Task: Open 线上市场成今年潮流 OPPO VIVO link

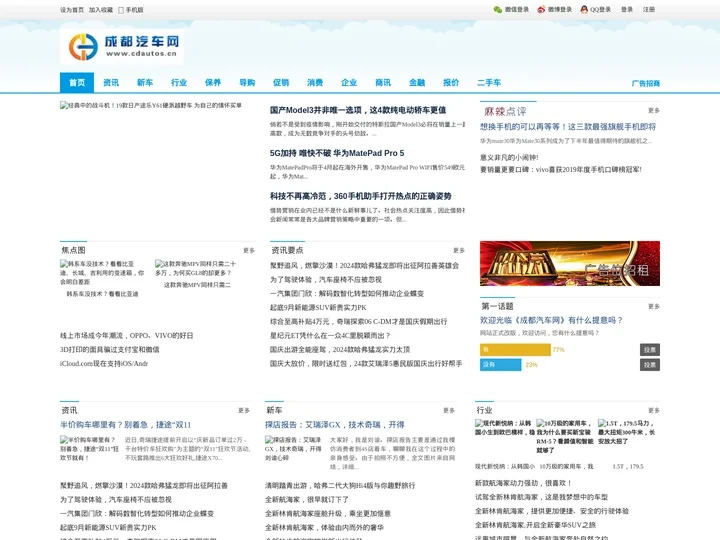Action: pyautogui.click(x=126, y=336)
